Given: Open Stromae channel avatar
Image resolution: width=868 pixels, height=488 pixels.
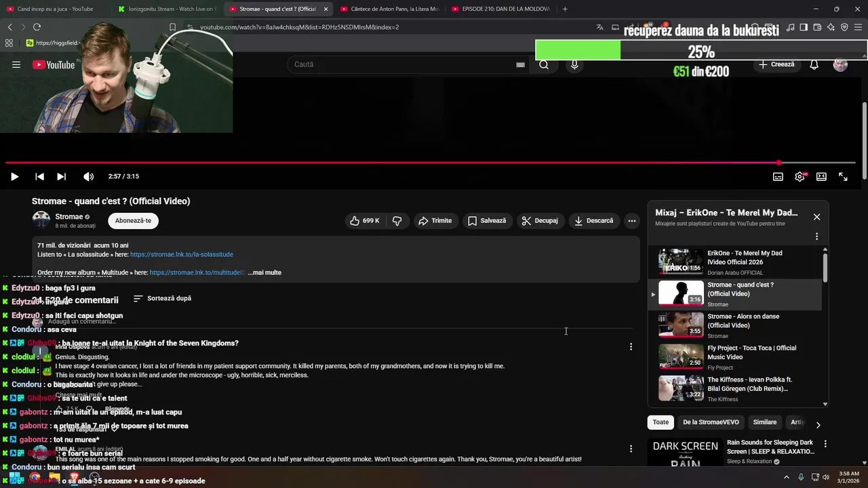Looking at the screenshot, I should click(x=41, y=220).
